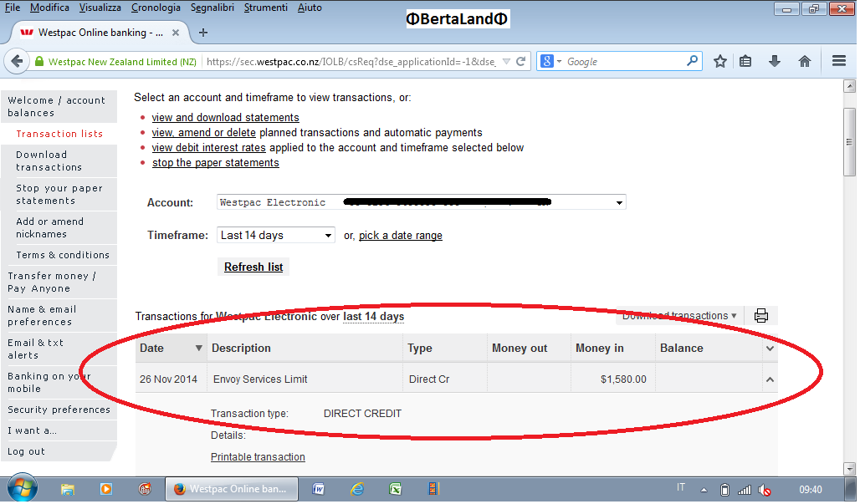Open the Modifica menu

(x=49, y=8)
